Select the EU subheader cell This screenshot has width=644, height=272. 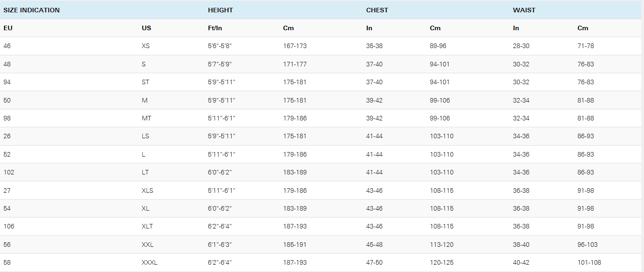pyautogui.click(x=8, y=28)
